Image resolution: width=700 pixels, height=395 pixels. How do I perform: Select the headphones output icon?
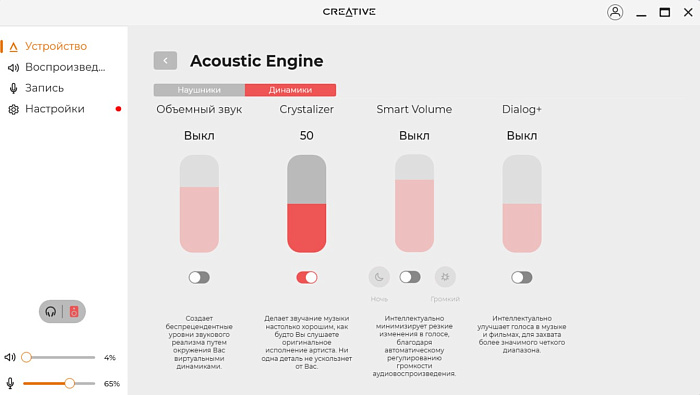50,312
